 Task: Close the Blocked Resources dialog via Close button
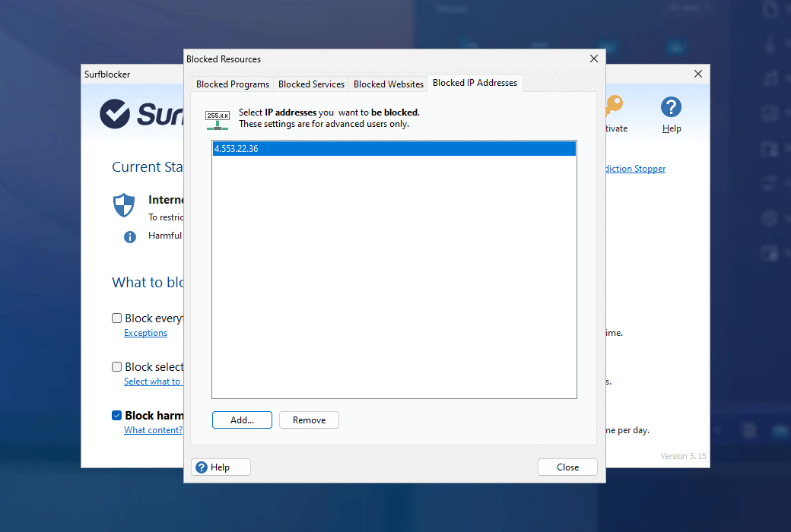pyautogui.click(x=567, y=467)
